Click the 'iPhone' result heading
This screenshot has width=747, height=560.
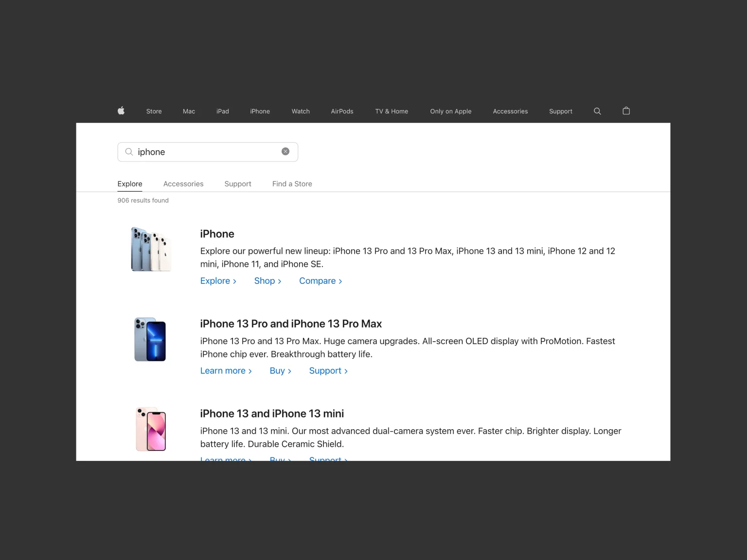point(217,234)
